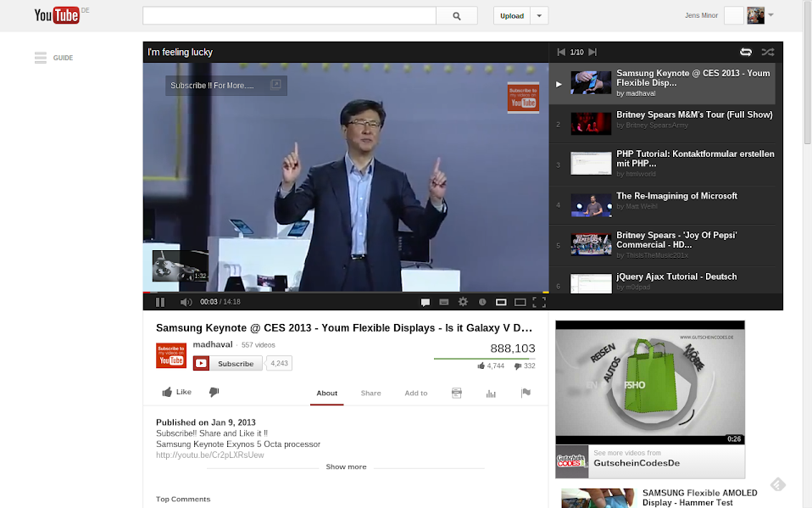
Task: Select the About tab
Action: point(327,394)
